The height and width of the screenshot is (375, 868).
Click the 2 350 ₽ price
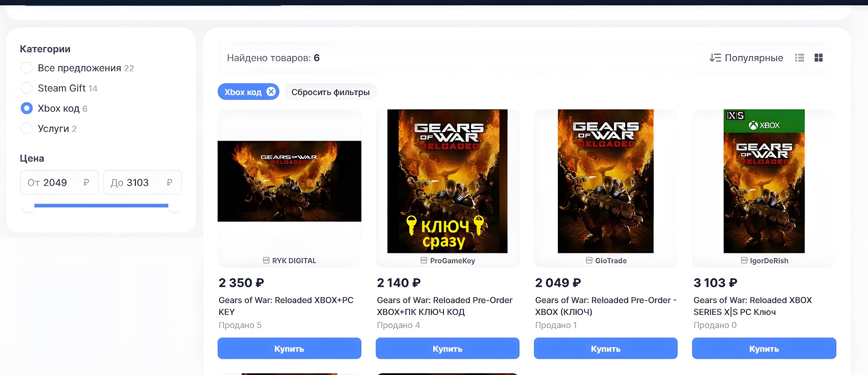pyautogui.click(x=241, y=283)
